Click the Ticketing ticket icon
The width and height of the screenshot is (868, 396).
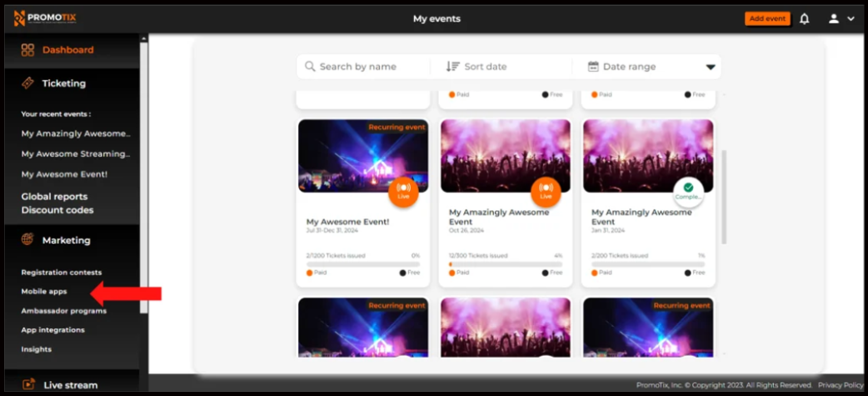(x=27, y=83)
